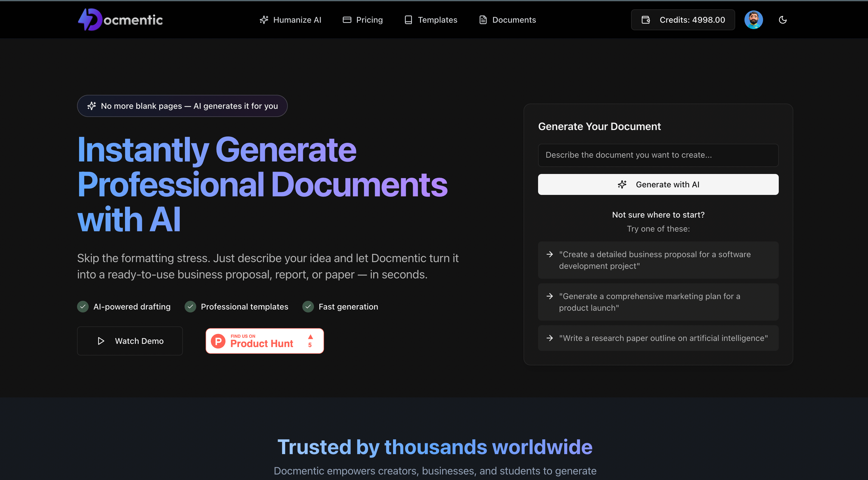Image resolution: width=868 pixels, height=480 pixels.
Task: Click the 'Skip the formatting stress' paragraph
Action: [267, 266]
